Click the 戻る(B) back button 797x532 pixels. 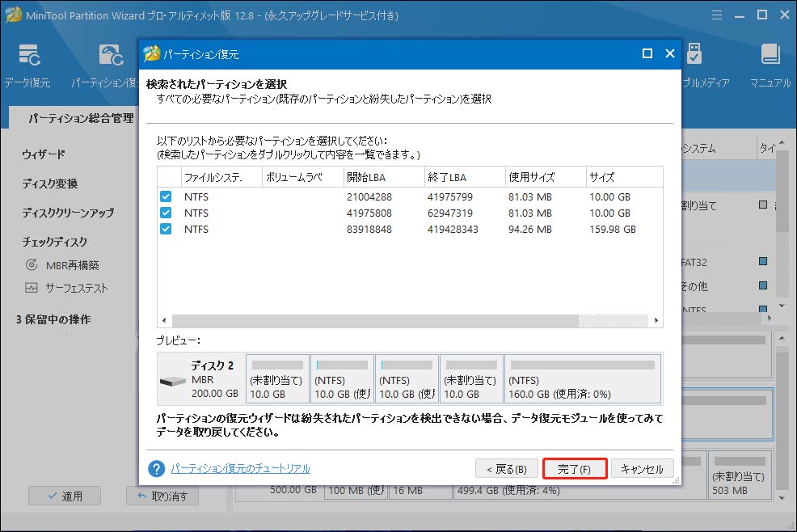click(x=506, y=469)
